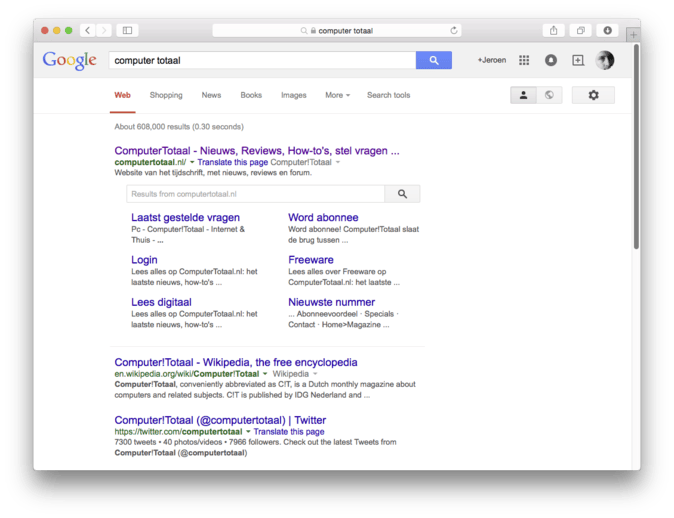Open Nieuwste nummer sitelink
The height and width of the screenshot is (518, 674).
tap(331, 302)
